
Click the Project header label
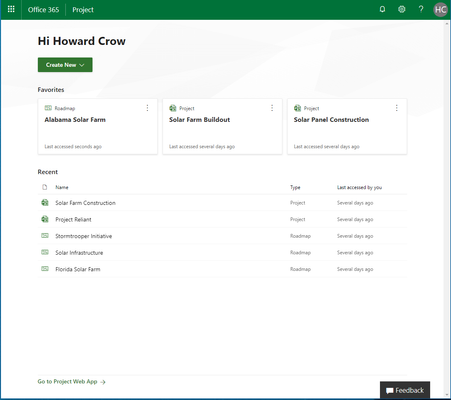[x=83, y=10]
